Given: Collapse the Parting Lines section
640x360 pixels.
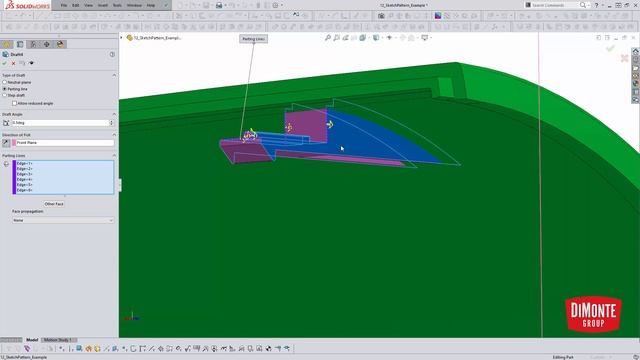Looking at the screenshot, I should pos(114,156).
